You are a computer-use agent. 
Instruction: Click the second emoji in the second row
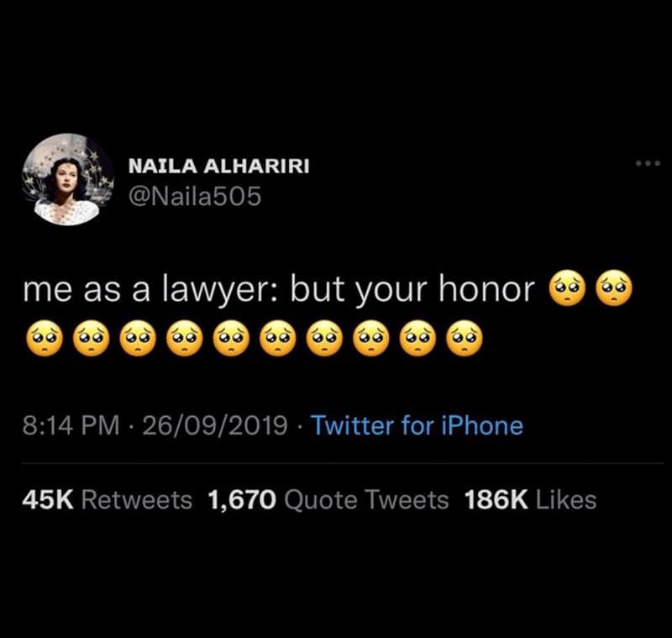tap(92, 338)
